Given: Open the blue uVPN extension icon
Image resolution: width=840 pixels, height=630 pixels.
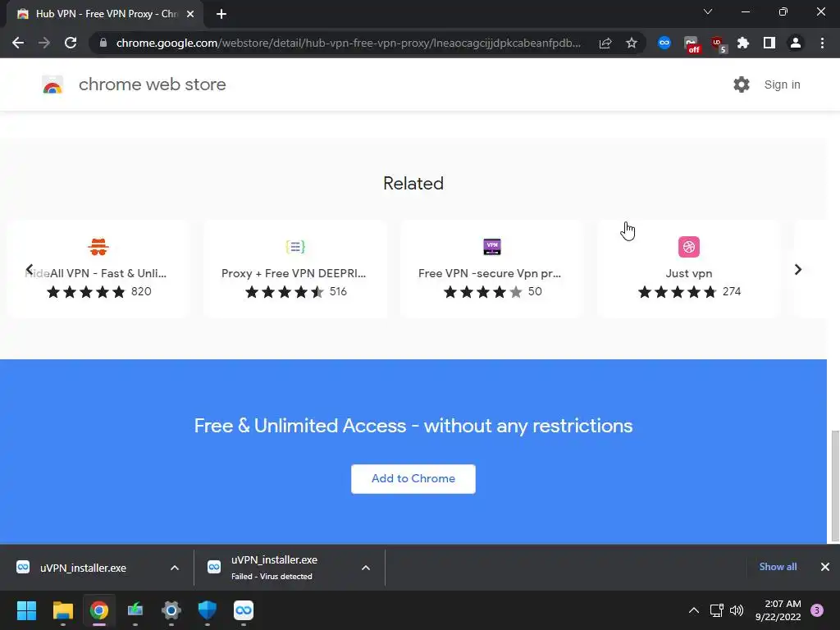Looking at the screenshot, I should point(664,43).
